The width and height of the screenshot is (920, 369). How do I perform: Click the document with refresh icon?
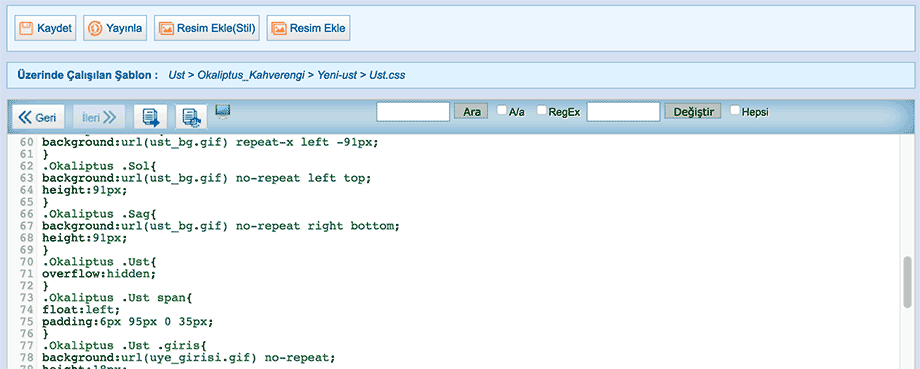(x=191, y=117)
